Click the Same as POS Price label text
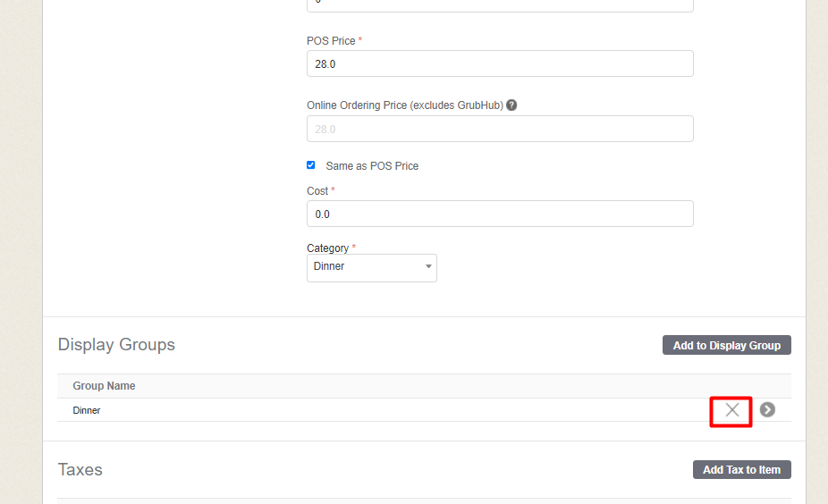Viewport: 828px width, 504px height. click(x=372, y=166)
